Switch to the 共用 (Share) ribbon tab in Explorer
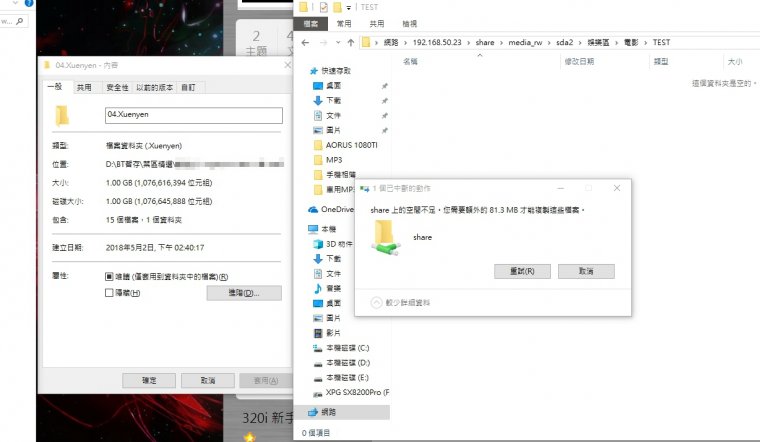The image size is (760, 442). point(377,23)
